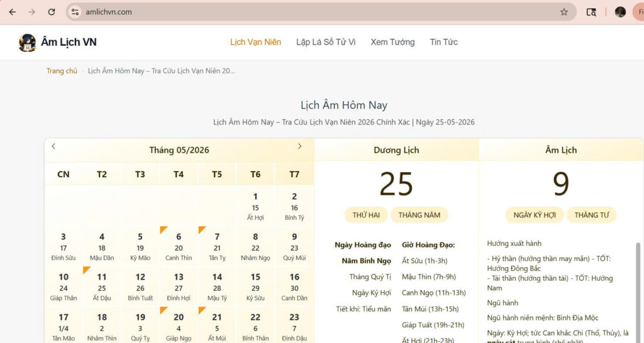Click the Tháng 05/2026 calendar header
644x343 pixels.
pyautogui.click(x=179, y=150)
